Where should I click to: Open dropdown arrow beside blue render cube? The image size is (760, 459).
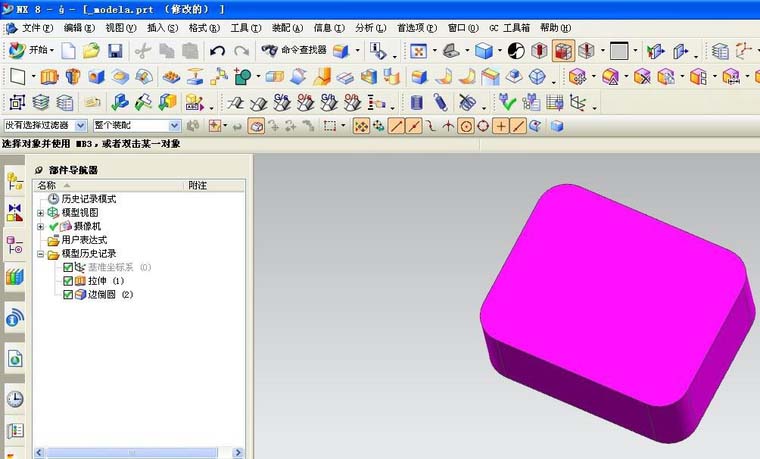[x=500, y=50]
